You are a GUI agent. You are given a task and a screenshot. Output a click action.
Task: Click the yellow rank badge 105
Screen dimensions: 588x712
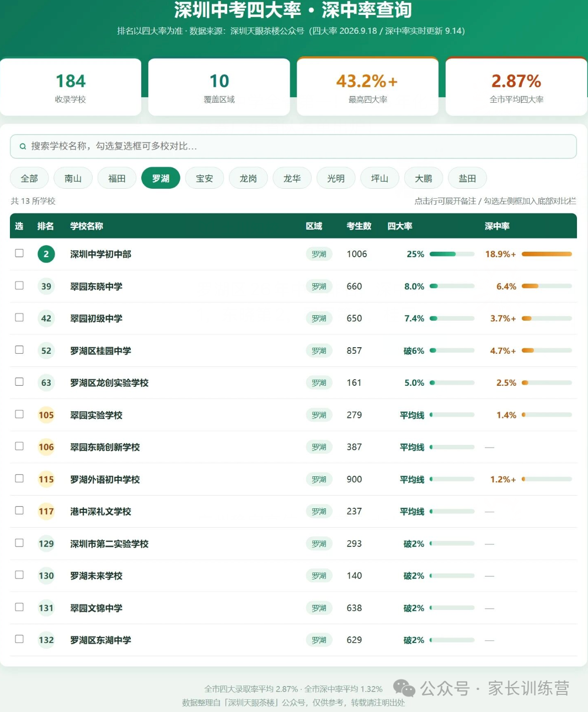46,415
